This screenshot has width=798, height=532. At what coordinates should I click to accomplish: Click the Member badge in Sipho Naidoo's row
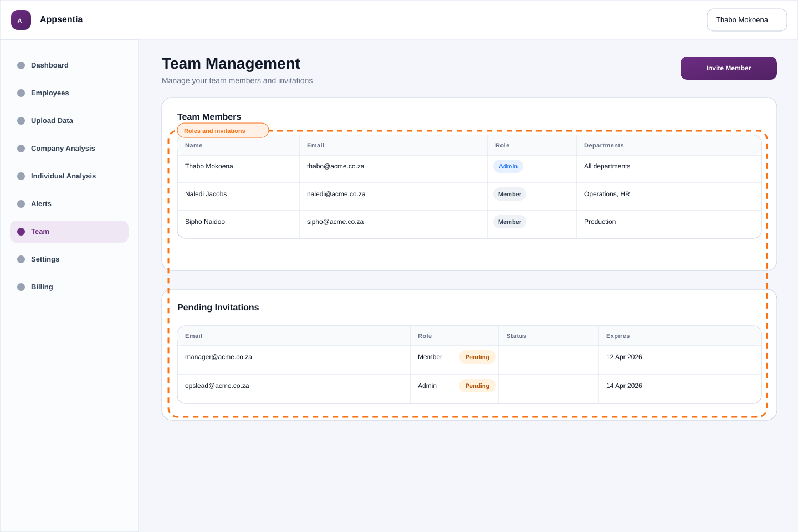click(x=510, y=222)
